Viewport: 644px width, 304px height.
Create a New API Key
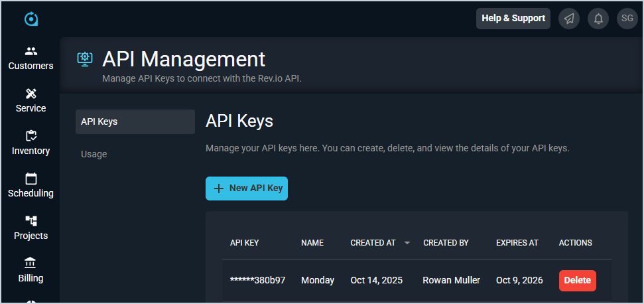coord(247,188)
